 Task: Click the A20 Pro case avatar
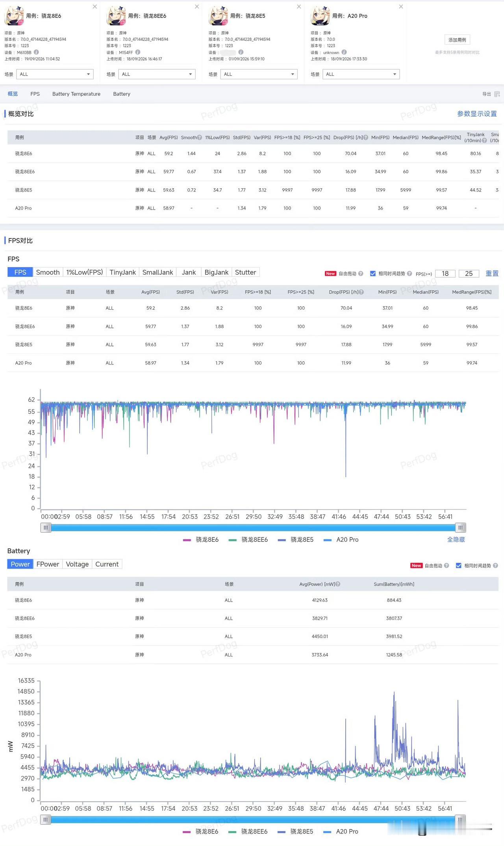pyautogui.click(x=320, y=16)
